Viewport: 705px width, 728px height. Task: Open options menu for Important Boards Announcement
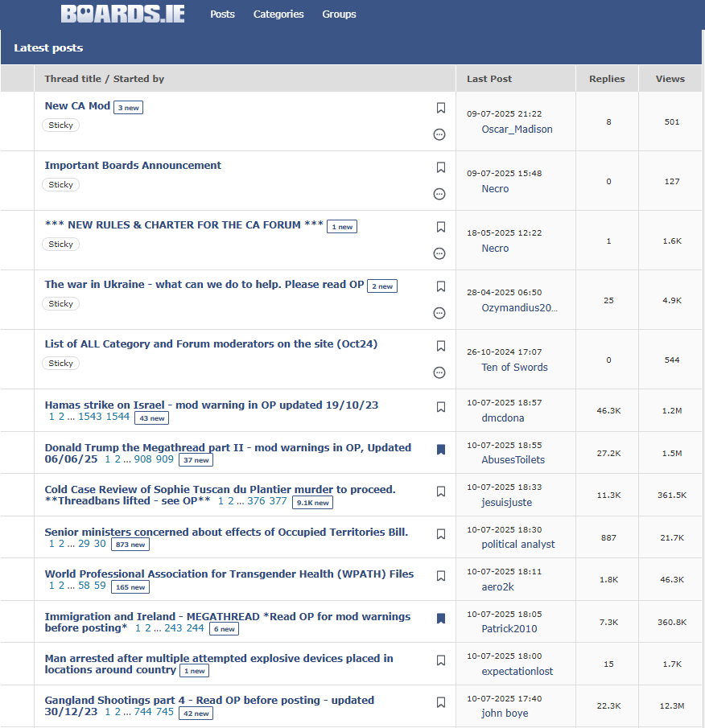pos(439,194)
